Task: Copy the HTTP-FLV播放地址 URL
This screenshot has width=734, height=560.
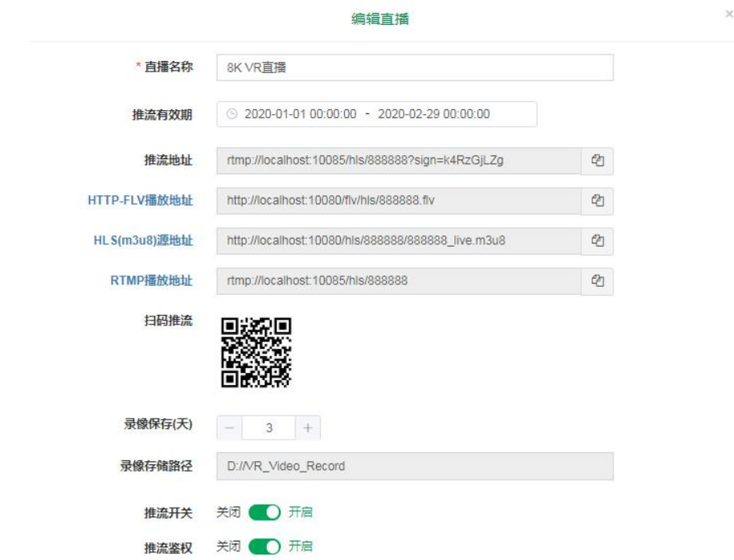Action: point(597,201)
